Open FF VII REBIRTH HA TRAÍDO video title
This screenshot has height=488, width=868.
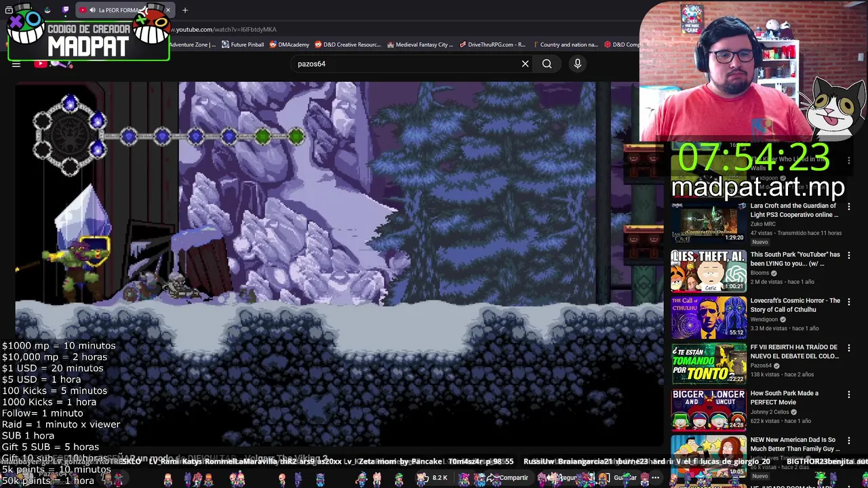[795, 351]
